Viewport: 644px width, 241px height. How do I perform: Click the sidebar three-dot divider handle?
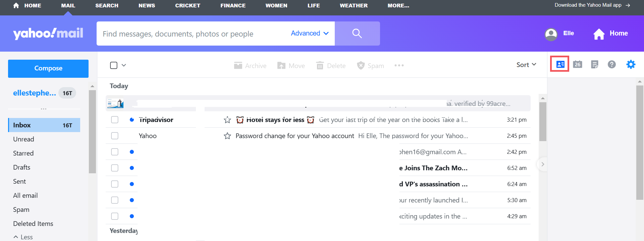[44, 109]
